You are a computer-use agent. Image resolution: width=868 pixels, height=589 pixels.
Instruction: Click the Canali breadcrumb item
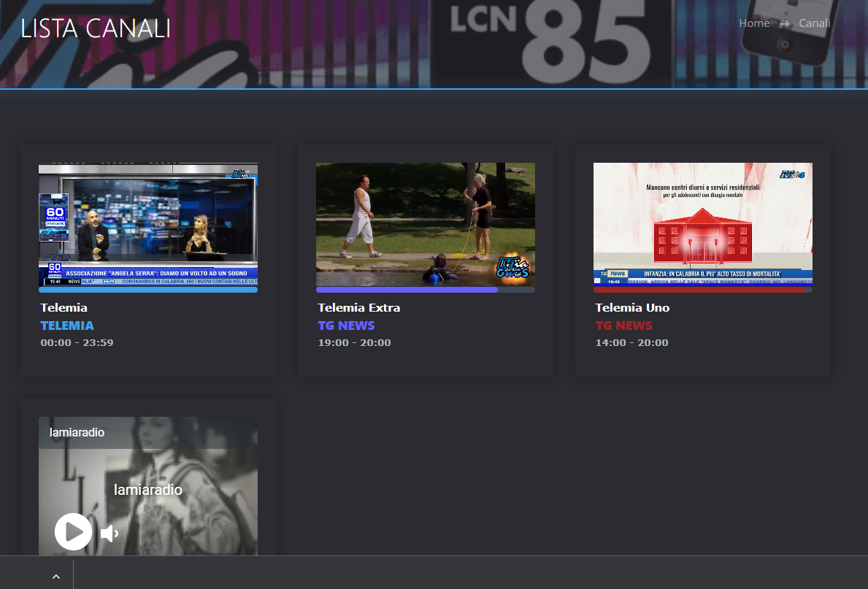(814, 23)
